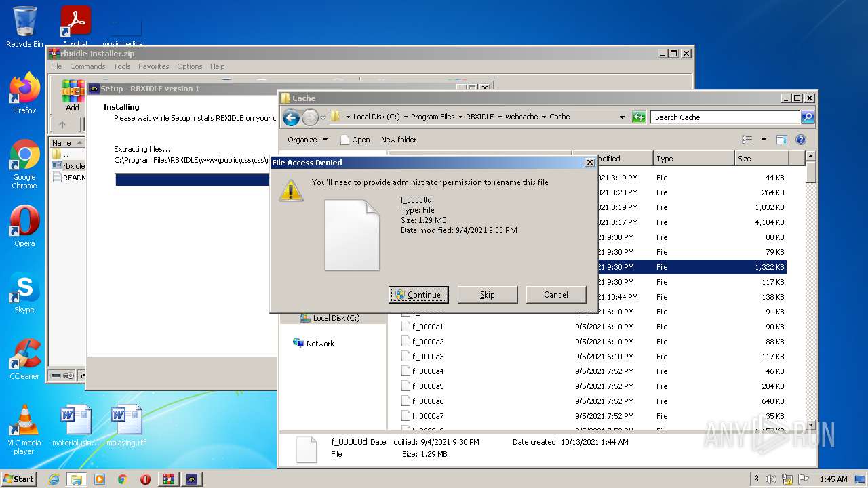
Task: Select Network in the navigation pane
Action: coord(314,344)
